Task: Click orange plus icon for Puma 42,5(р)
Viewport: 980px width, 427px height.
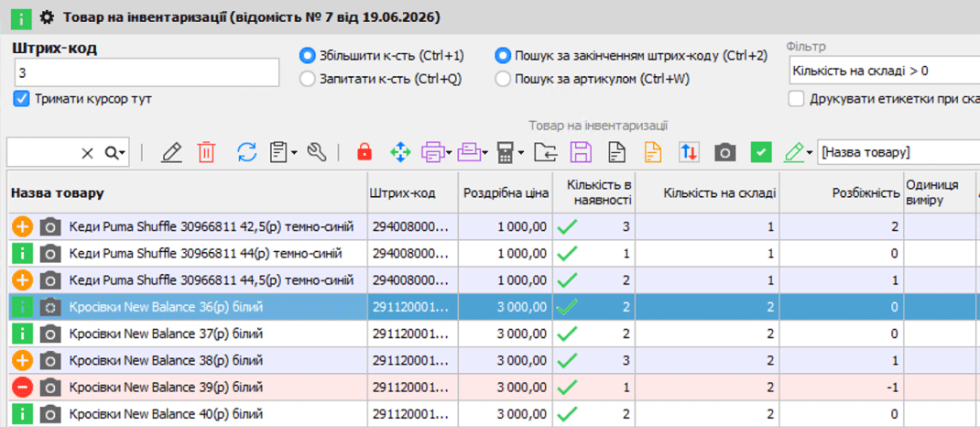Action: point(22,226)
